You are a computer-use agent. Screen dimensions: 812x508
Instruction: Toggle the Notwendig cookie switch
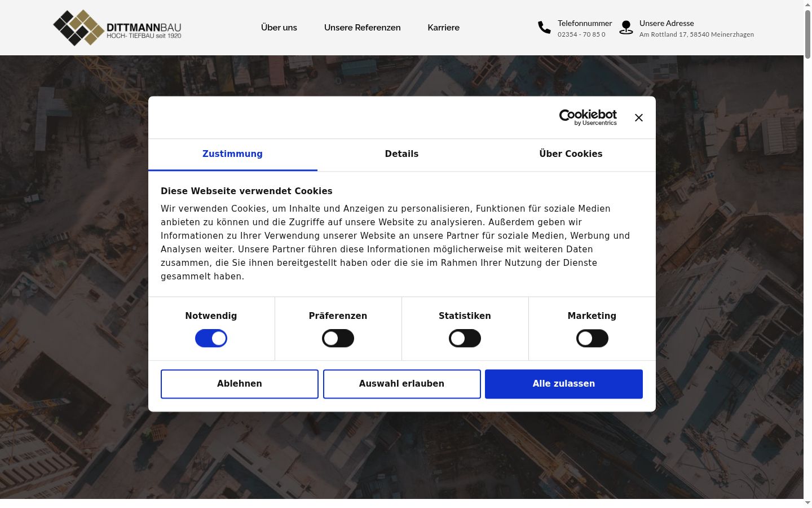coord(211,339)
